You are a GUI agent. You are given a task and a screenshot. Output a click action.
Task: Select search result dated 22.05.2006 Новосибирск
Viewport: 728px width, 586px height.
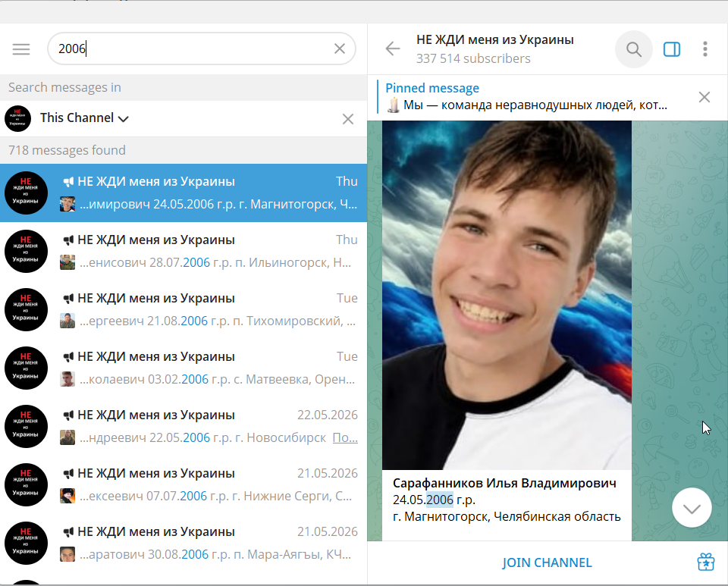pos(184,426)
